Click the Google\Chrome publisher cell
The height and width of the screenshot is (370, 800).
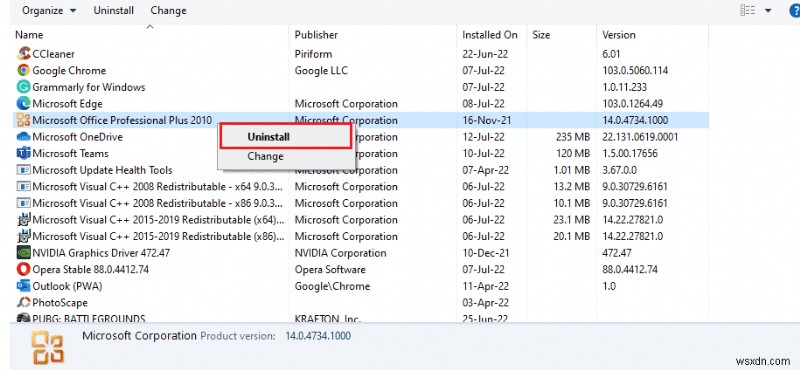tap(332, 286)
